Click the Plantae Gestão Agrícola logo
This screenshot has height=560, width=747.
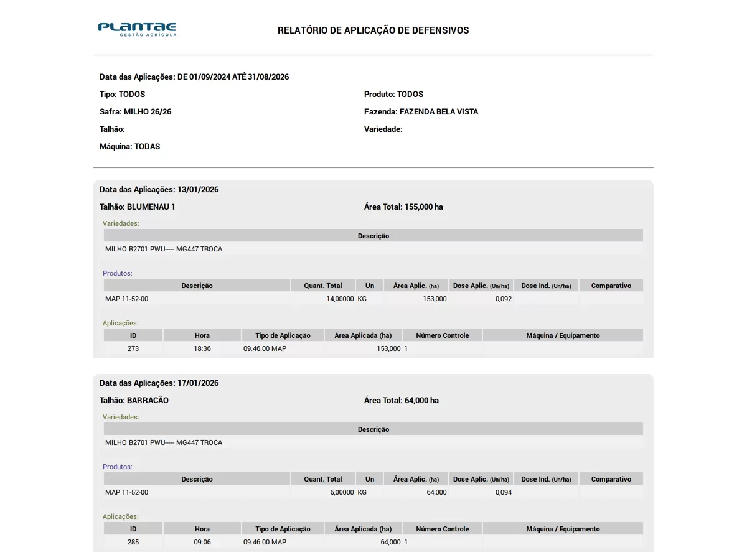tap(137, 29)
